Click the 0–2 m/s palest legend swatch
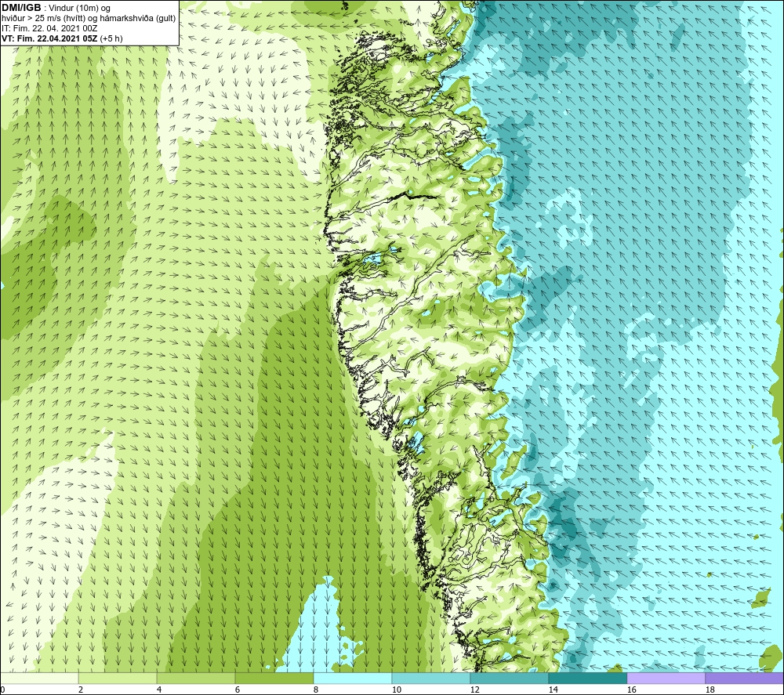Screen dimensions: 784x695 tap(39, 678)
